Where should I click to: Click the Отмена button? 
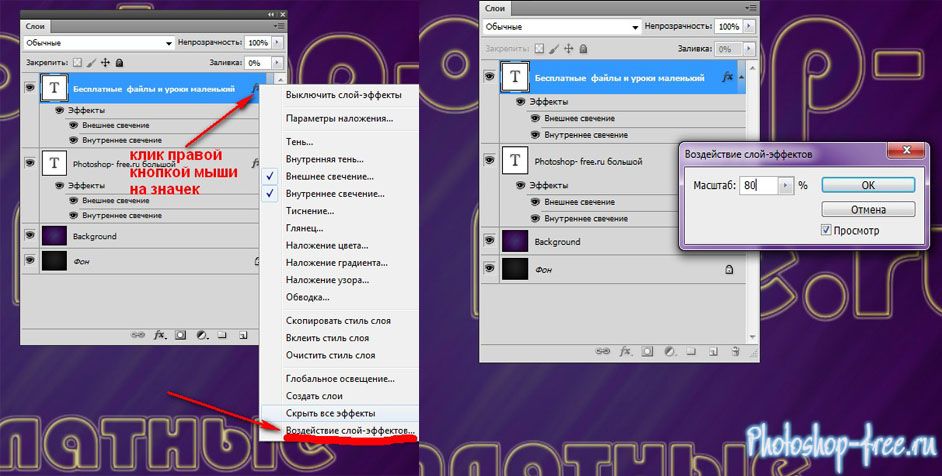tap(867, 209)
